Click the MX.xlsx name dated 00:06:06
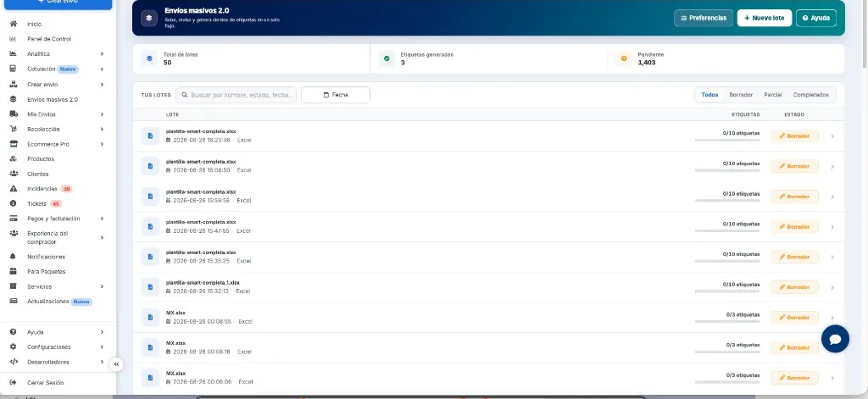868x399 pixels. pyautogui.click(x=176, y=373)
